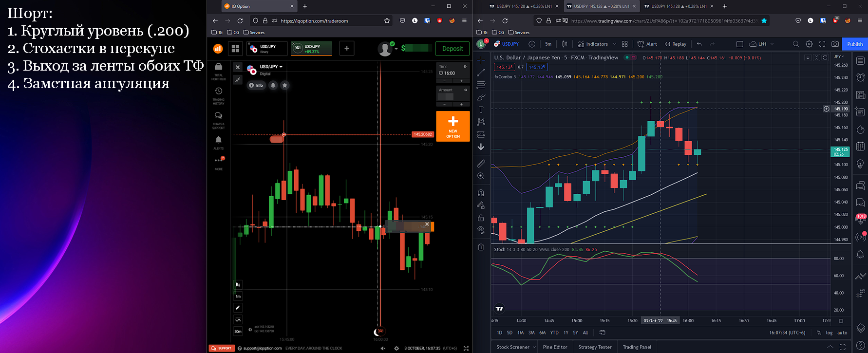The image size is (868, 353).
Task: Select the trend line drawing tool in TradingView
Action: [x=481, y=72]
